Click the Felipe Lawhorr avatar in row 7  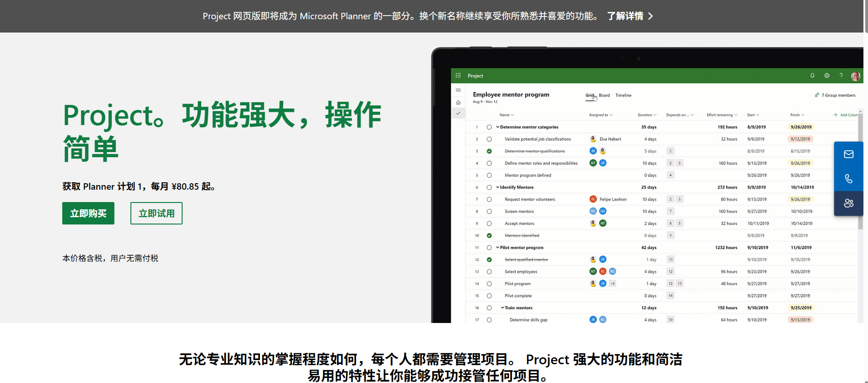click(593, 199)
